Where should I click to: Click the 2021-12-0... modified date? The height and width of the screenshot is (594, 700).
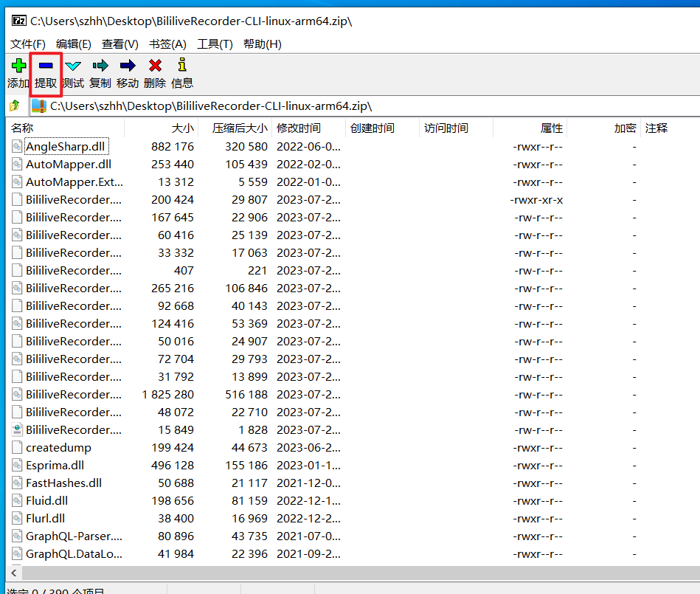(308, 483)
